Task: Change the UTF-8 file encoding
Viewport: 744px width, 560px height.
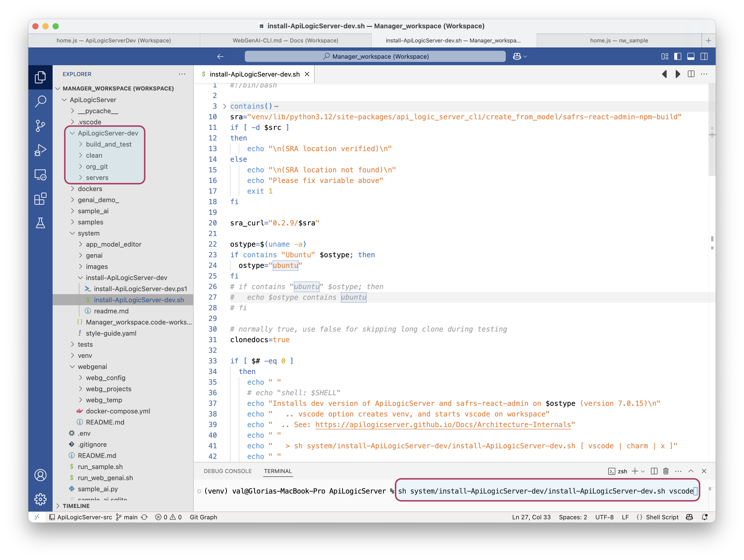Action: pos(604,517)
